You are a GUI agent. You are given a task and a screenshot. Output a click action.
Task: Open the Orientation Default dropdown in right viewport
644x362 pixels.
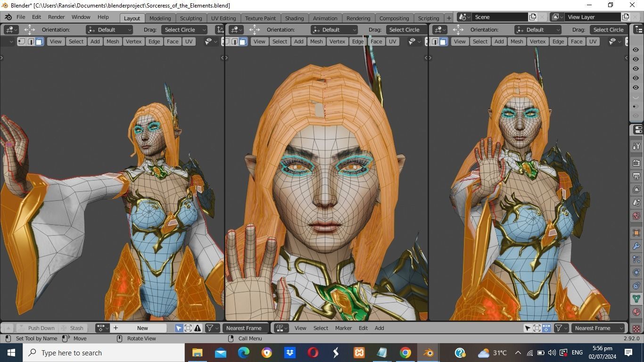coord(538,30)
